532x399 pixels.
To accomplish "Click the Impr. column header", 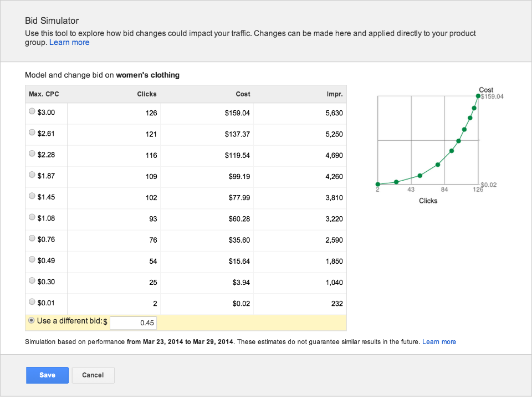I will 335,94.
